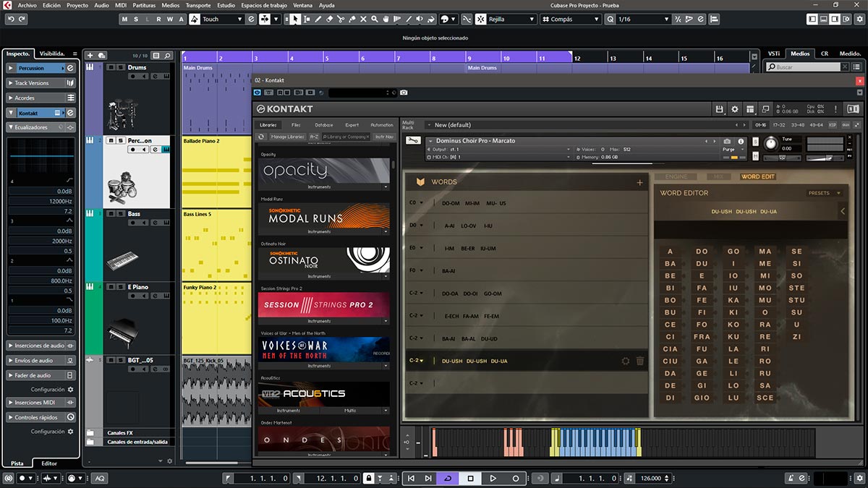The height and width of the screenshot is (488, 868).
Task: Delete the DU-USH DU-USH DU-UA word row
Action: 640,361
